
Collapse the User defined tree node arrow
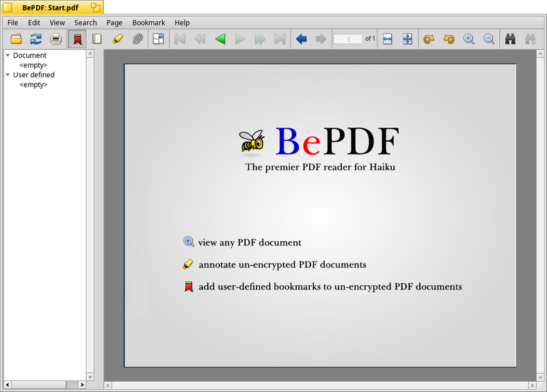pyautogui.click(x=8, y=75)
